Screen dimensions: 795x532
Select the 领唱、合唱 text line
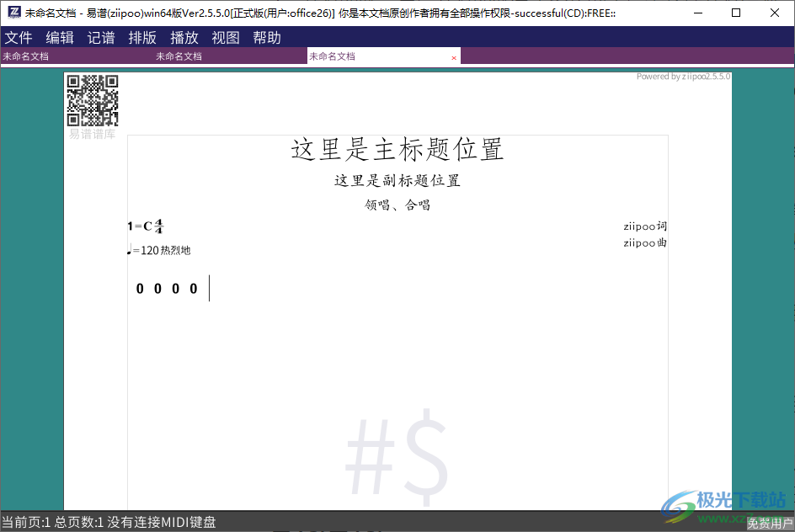[397, 205]
